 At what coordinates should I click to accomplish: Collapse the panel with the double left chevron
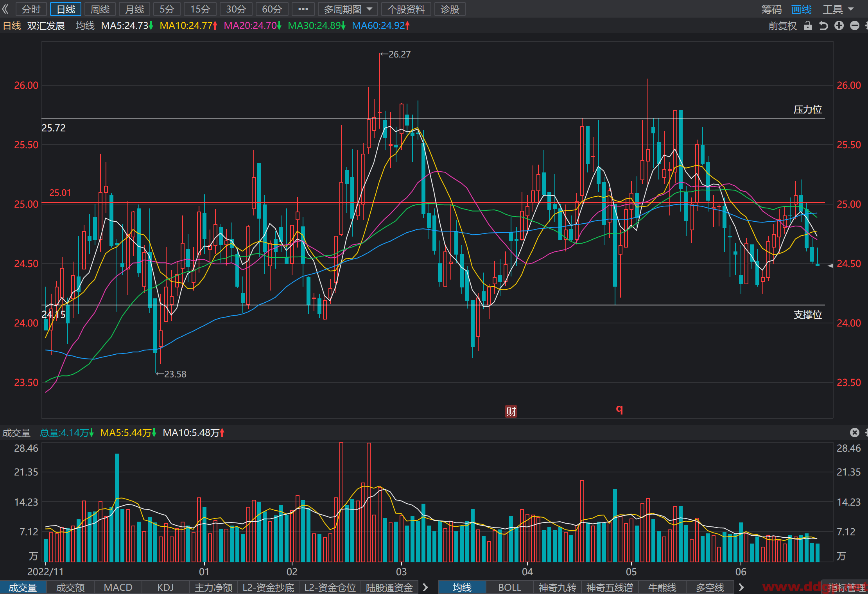point(5,9)
